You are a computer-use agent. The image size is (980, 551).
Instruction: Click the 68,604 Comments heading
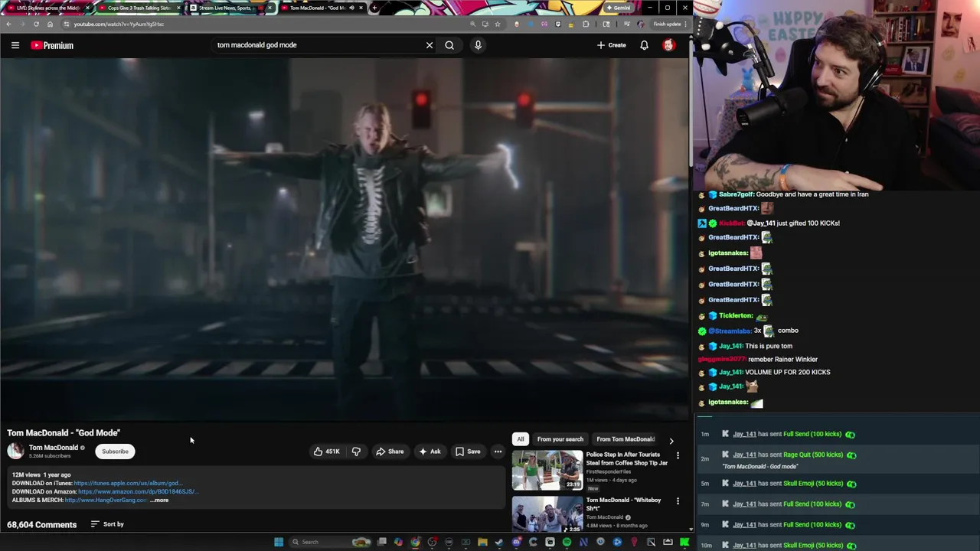click(x=42, y=525)
